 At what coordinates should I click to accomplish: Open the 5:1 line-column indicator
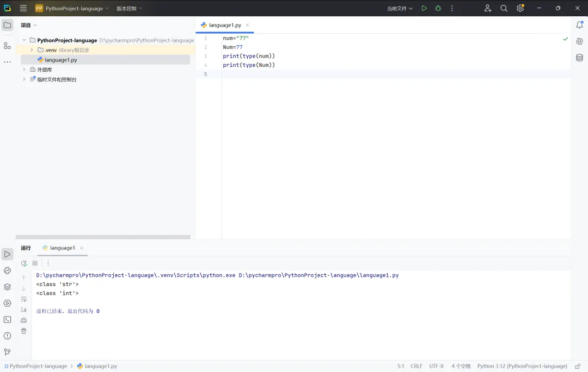point(401,366)
